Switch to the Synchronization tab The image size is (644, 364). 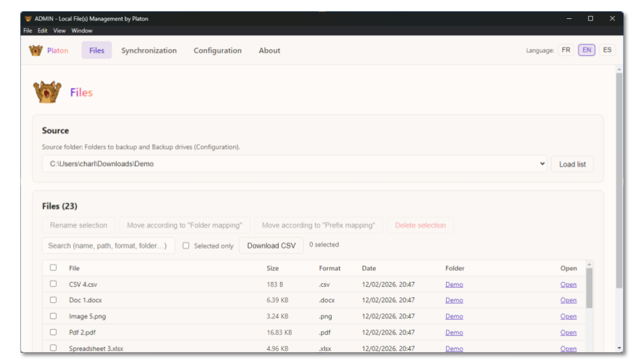tap(149, 50)
